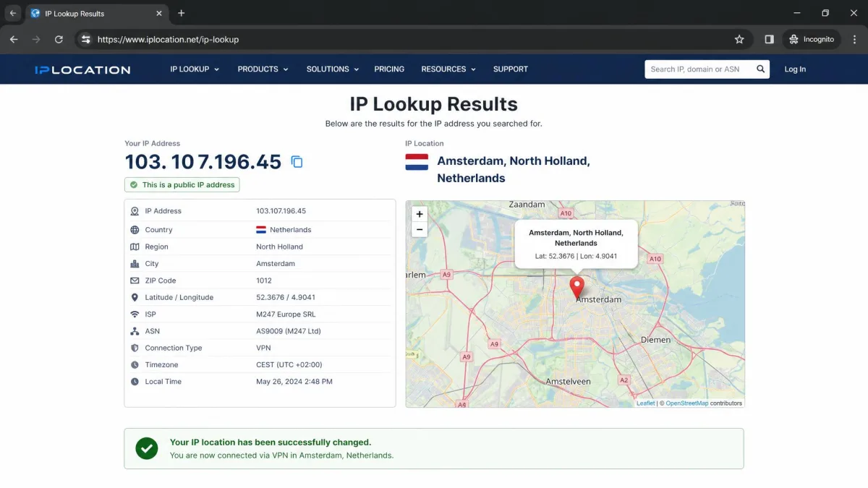Select the coordinates 52.3676 / 4.9041
868x488 pixels.
tap(286, 297)
